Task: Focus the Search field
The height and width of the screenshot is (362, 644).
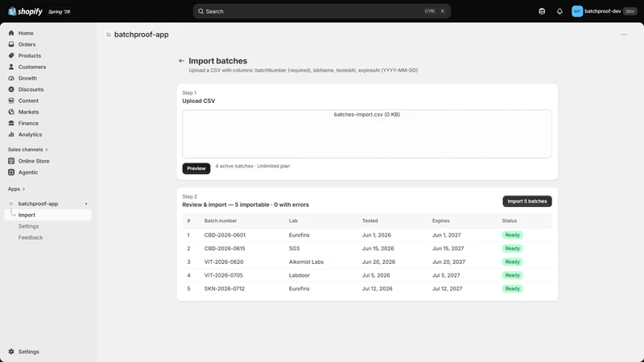Action: 321,11
